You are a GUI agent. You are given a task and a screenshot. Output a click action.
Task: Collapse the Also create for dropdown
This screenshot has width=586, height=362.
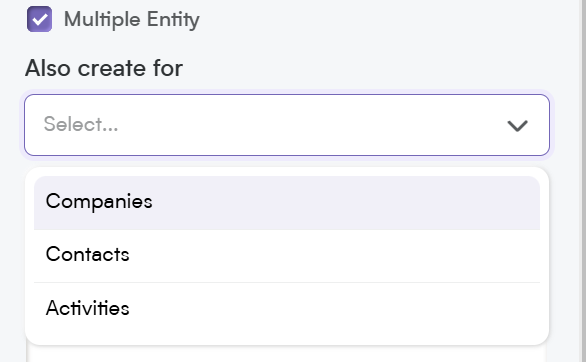click(x=517, y=126)
